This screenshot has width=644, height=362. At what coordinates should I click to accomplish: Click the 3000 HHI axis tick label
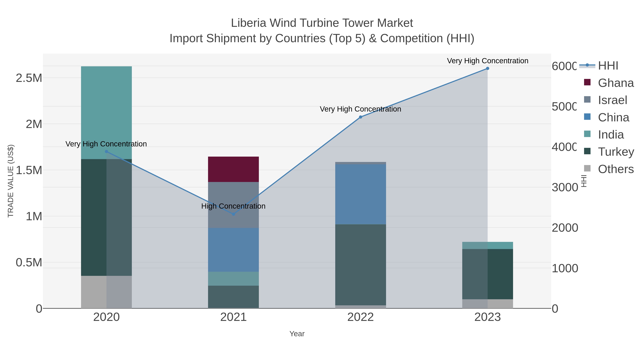coord(565,187)
